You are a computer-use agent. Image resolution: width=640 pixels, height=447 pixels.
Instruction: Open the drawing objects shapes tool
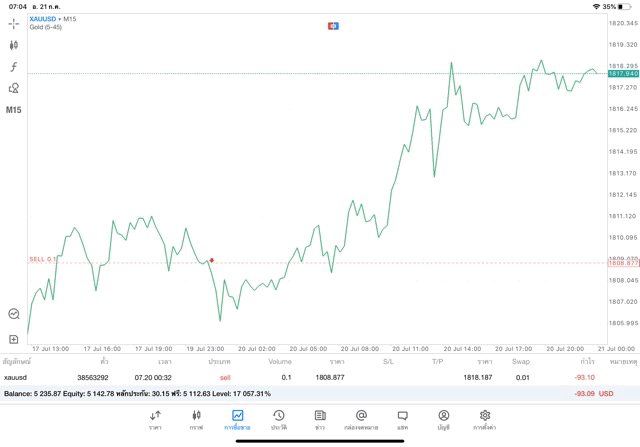pyautogui.click(x=14, y=88)
